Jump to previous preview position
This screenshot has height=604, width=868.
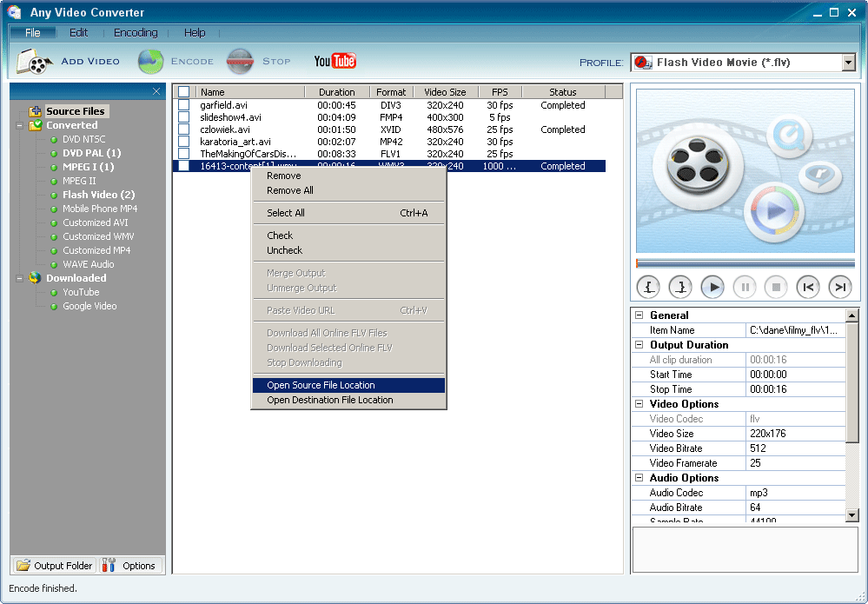click(808, 287)
